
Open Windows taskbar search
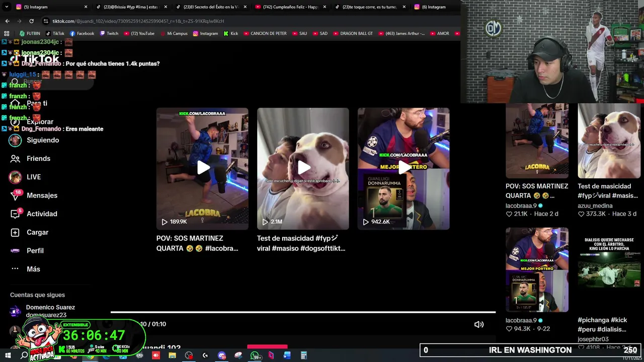pyautogui.click(x=24, y=355)
